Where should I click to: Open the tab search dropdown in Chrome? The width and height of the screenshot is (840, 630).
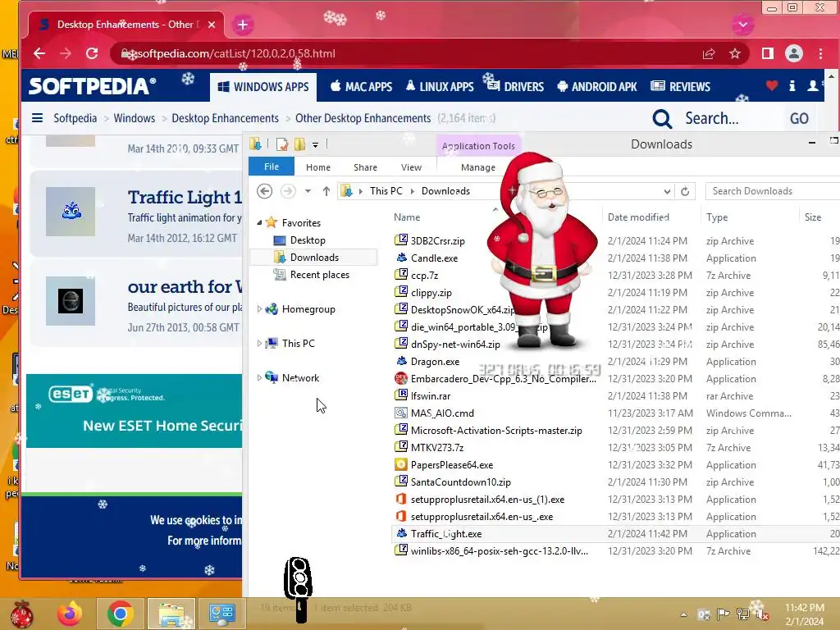tap(742, 24)
